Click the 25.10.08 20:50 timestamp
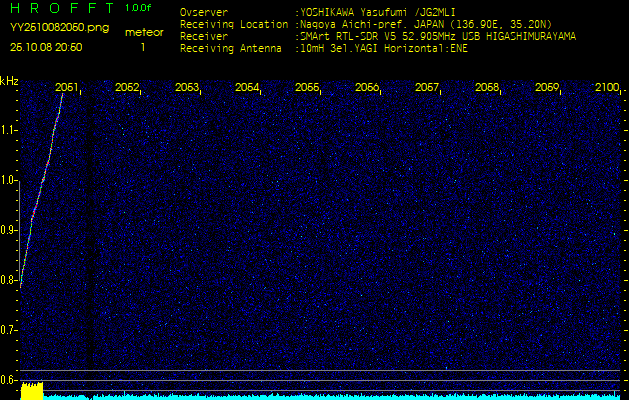Image resolution: width=629 pixels, height=400 pixels. (x=46, y=47)
